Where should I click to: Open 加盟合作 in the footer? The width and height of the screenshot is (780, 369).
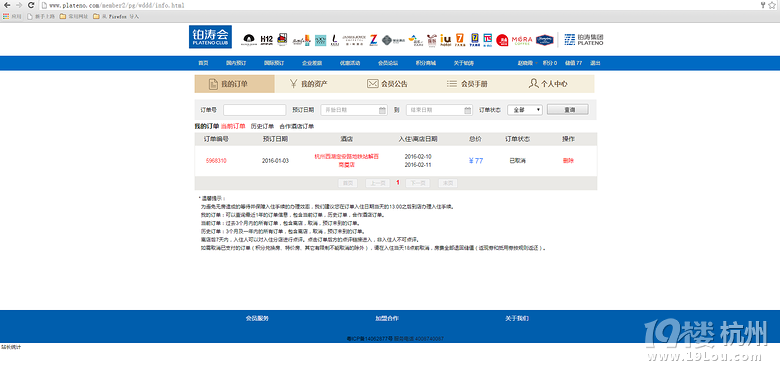pyautogui.click(x=387, y=318)
